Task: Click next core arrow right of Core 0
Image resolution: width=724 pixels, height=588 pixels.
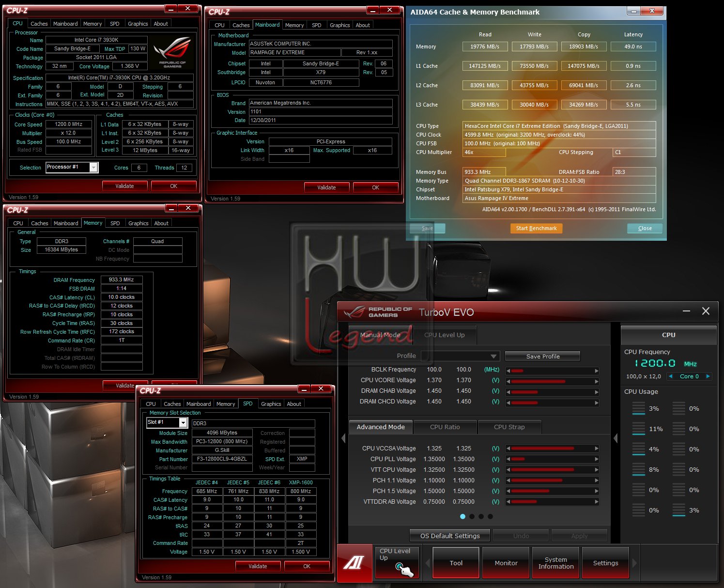Action: coord(708,376)
